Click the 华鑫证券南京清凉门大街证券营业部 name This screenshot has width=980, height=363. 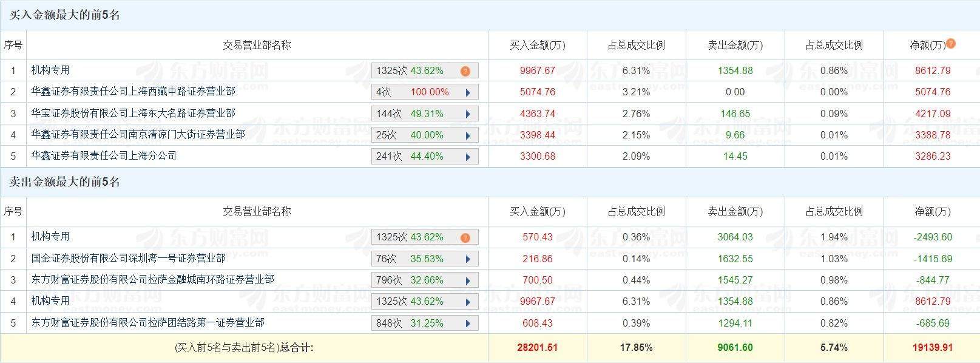pos(138,134)
